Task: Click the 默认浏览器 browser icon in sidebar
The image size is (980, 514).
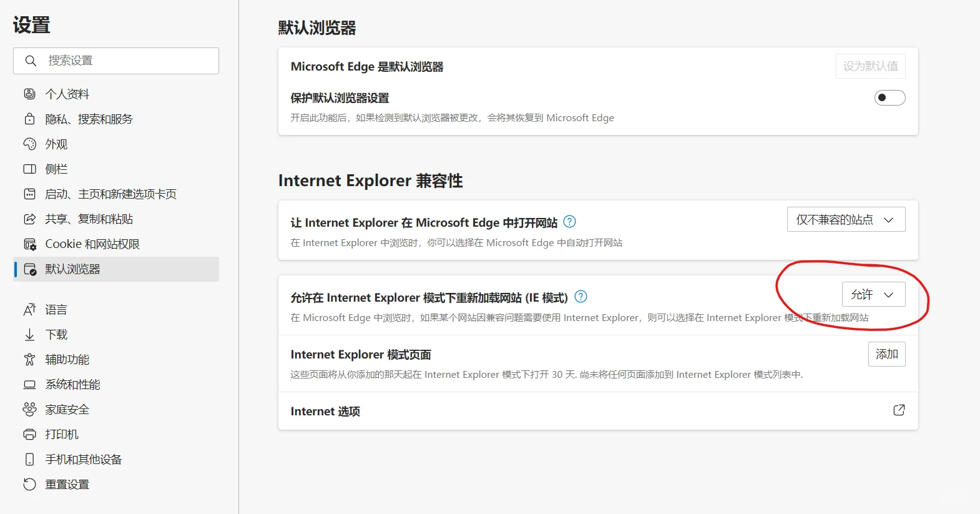Action: pyautogui.click(x=29, y=269)
